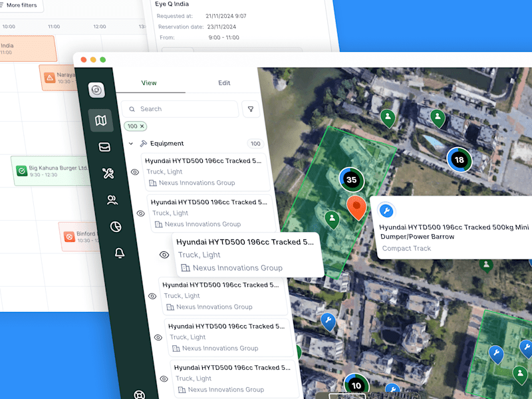The height and width of the screenshot is (399, 532).
Task: Toggle visibility of the last Hyundai equipment row
Action: tap(164, 379)
